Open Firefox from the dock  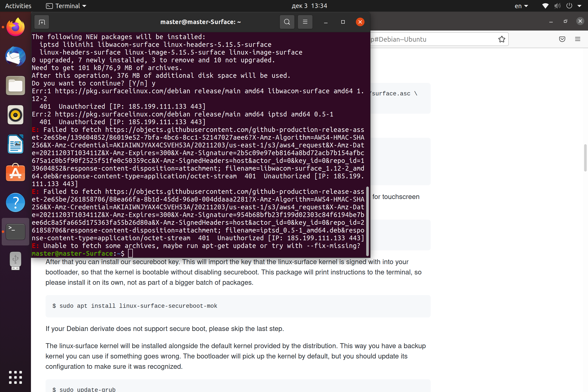coord(15,27)
